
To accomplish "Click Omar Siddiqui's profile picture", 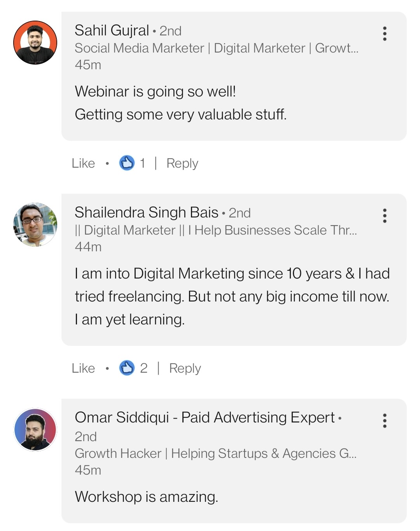I will 35,430.
